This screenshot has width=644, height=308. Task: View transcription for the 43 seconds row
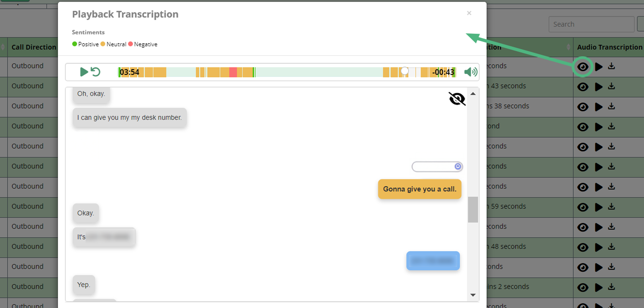[583, 87]
